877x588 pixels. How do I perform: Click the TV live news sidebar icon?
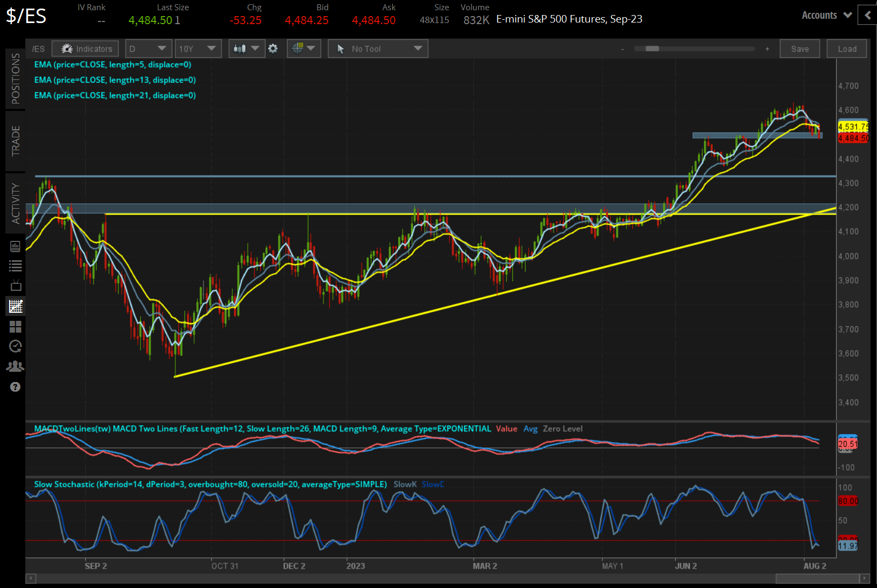15,286
